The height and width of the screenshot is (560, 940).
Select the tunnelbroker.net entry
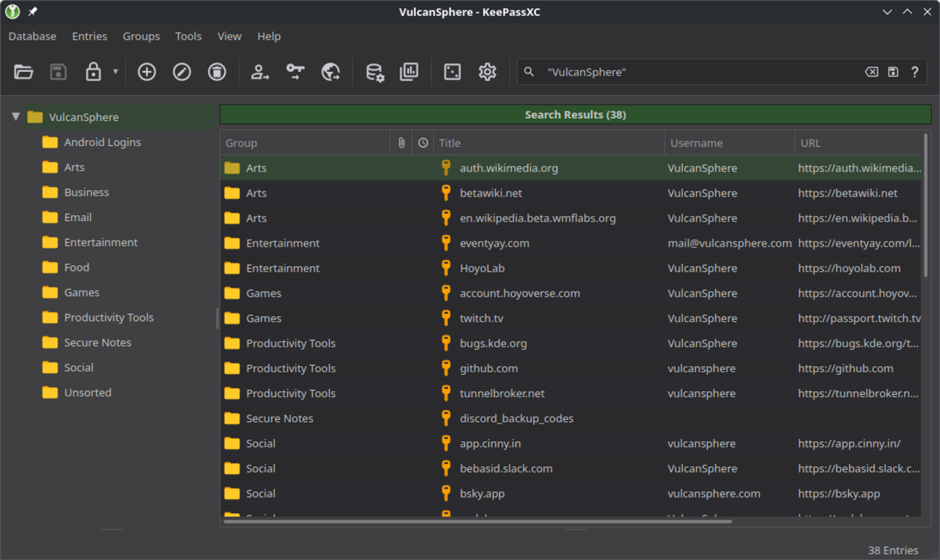tap(571, 393)
